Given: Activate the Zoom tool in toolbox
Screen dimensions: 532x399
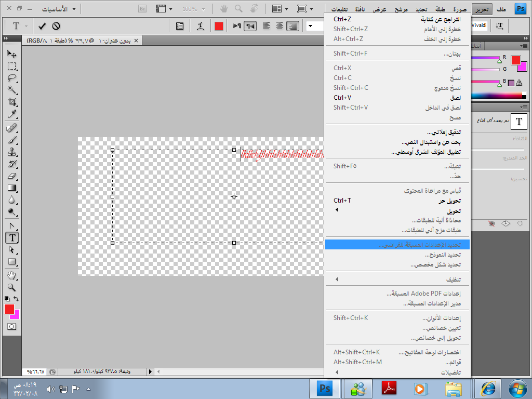Looking at the screenshot, I should [x=11, y=287].
